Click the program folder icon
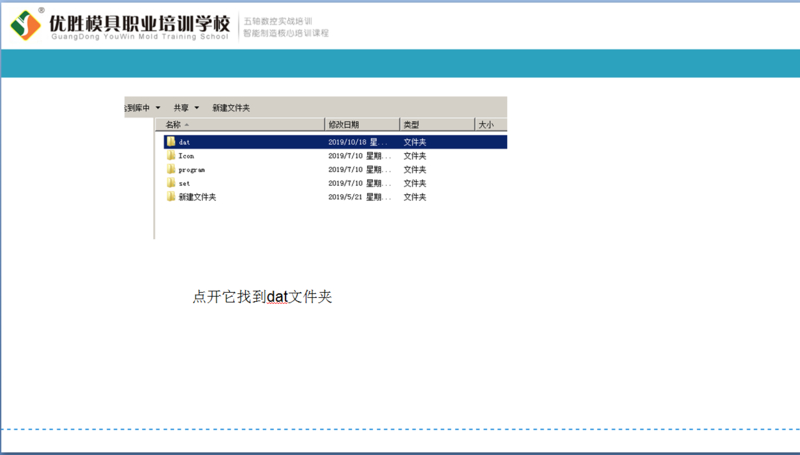 pos(171,170)
